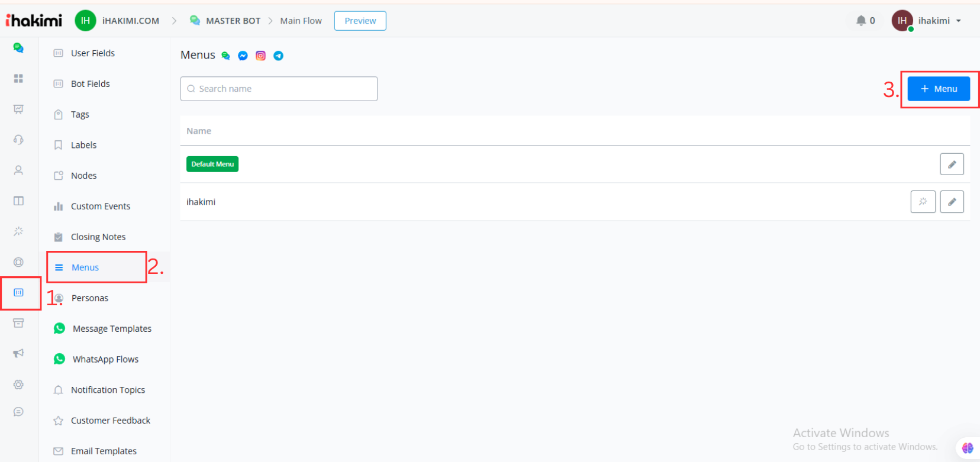Viewport: 980px width, 462px height.
Task: Open the speech bubble icon at rail bottom
Action: 18,412
